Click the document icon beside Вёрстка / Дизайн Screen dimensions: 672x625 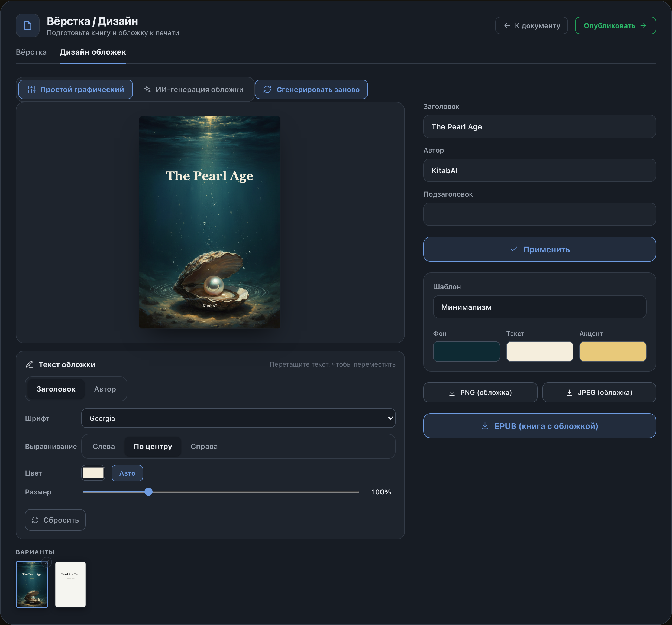[x=28, y=26]
